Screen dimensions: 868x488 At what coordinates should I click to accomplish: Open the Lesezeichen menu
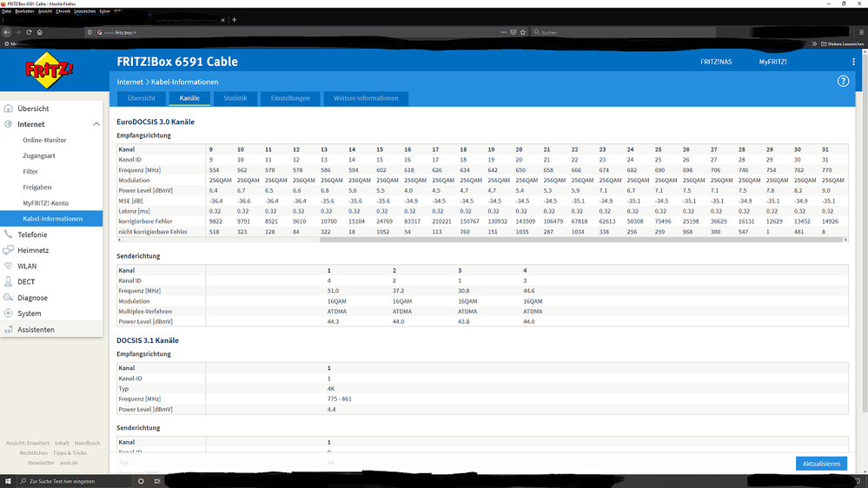pos(84,11)
